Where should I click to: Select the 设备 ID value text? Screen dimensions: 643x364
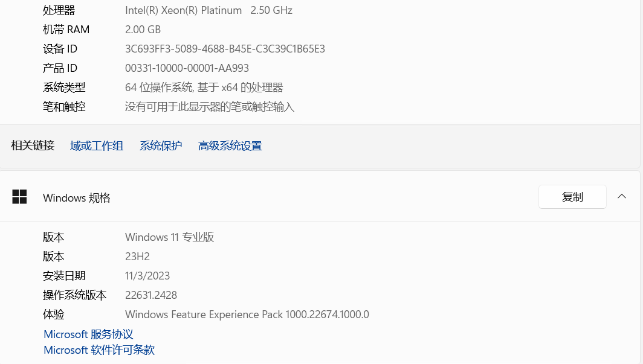(x=225, y=49)
